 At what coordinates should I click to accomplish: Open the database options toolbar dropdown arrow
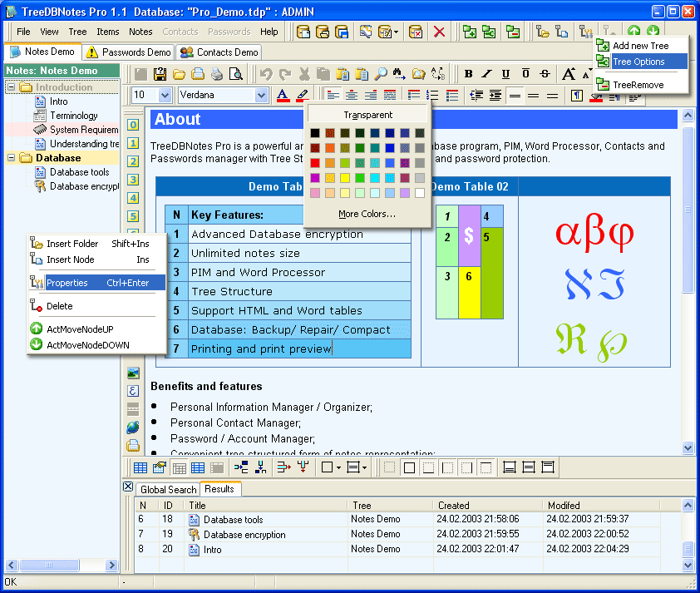pos(396,32)
